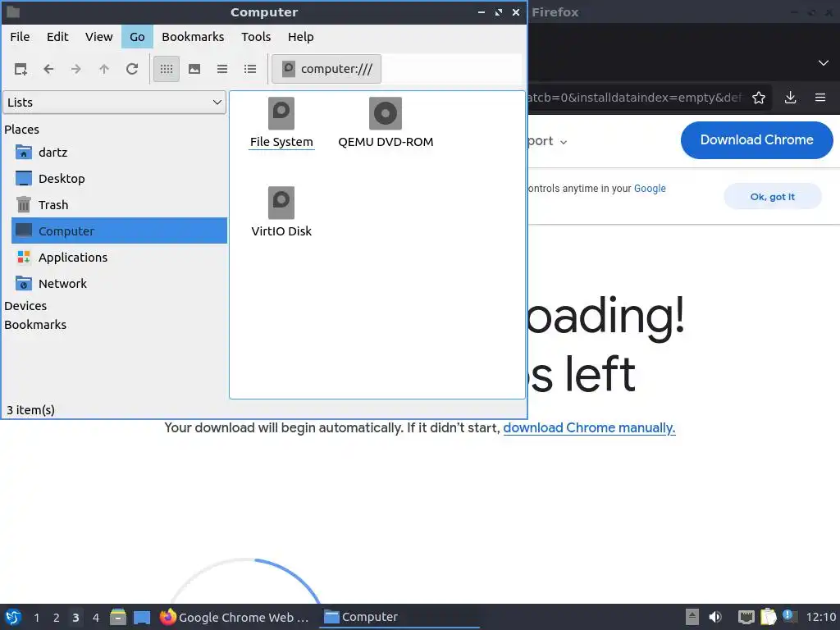Reload the folder view
The height and width of the screenshot is (630, 840).
(132, 69)
